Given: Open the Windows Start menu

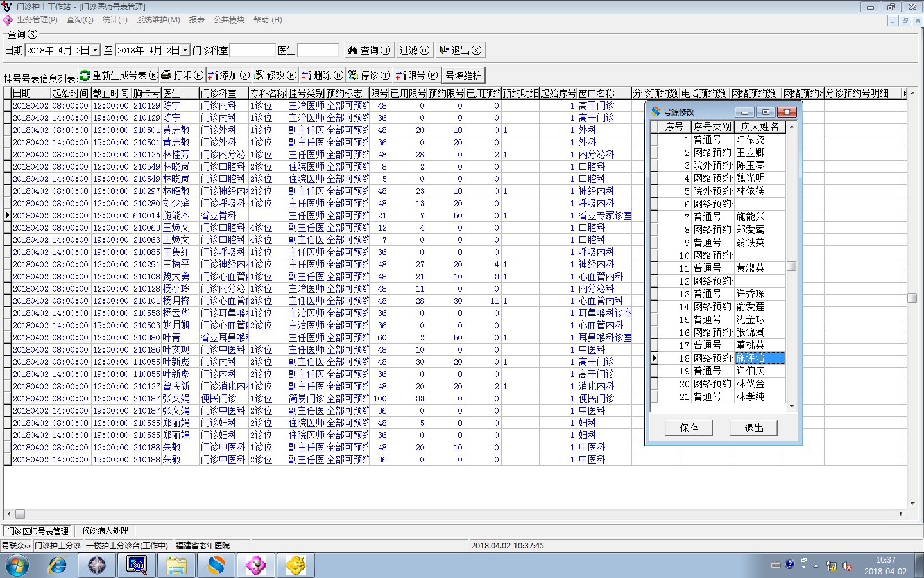Looking at the screenshot, I should point(17,566).
